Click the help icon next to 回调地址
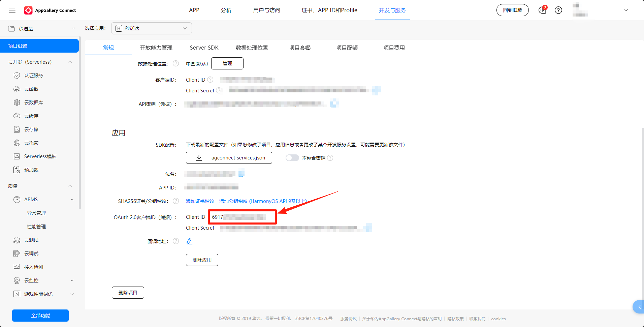Viewport: 644px width, 327px height. tap(176, 241)
